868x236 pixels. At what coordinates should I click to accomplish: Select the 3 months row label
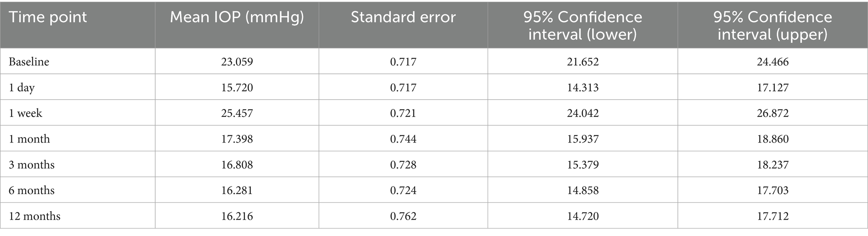[x=32, y=165]
